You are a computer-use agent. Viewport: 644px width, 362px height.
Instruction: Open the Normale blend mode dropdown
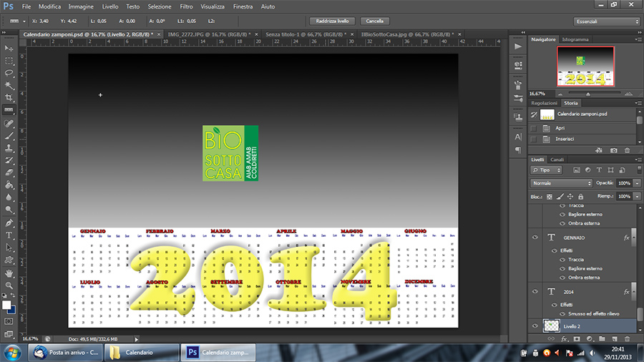click(562, 183)
